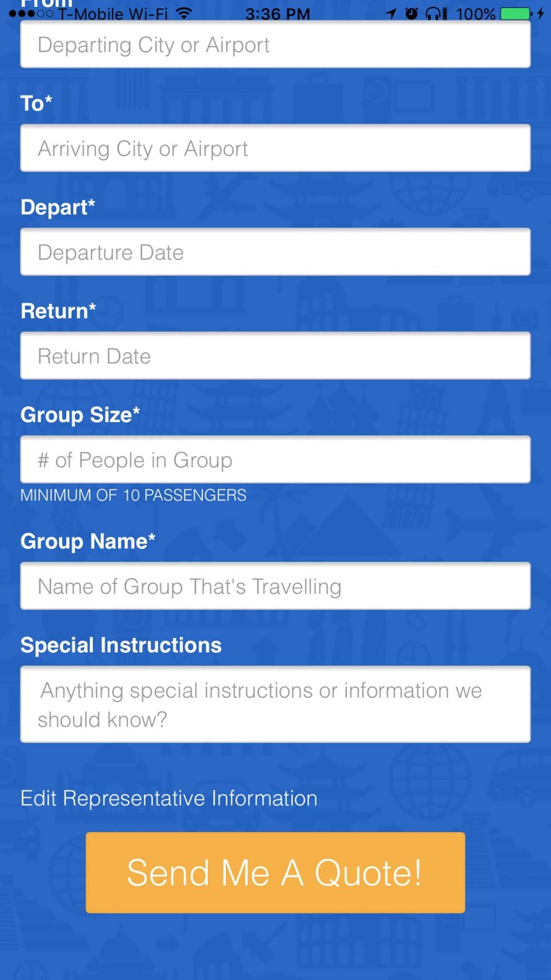Open the Return Date field
The height and width of the screenshot is (980, 551).
tap(275, 355)
